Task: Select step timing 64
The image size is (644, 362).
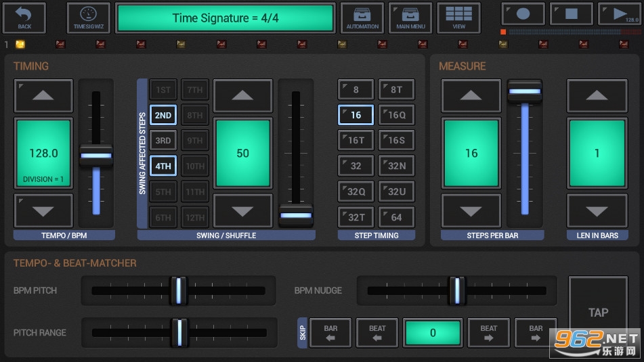Action: 396,217
